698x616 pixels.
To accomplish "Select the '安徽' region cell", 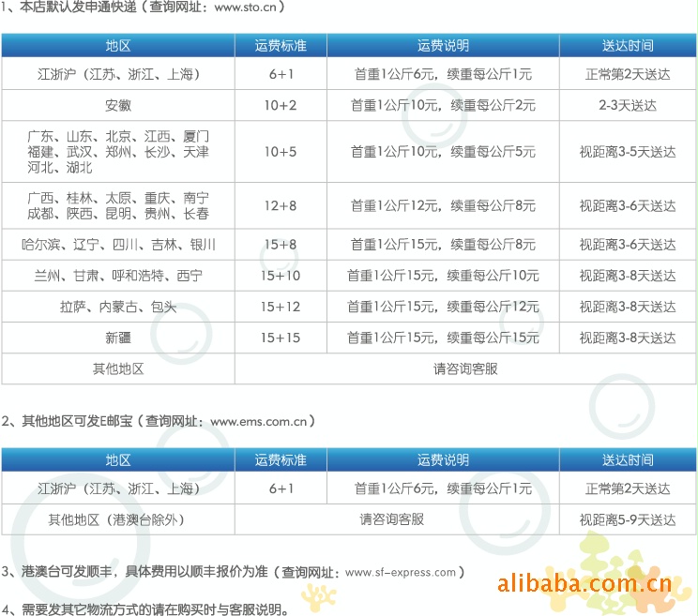I will [118, 105].
